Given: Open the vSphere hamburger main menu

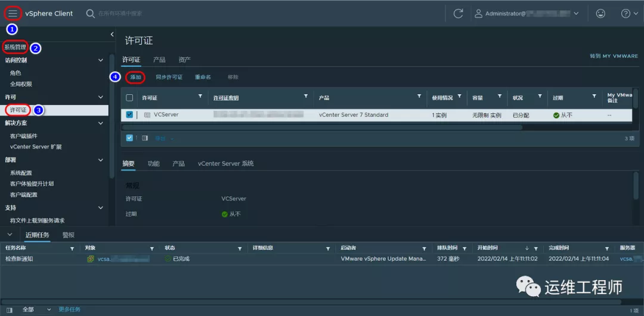Looking at the screenshot, I should coord(13,13).
